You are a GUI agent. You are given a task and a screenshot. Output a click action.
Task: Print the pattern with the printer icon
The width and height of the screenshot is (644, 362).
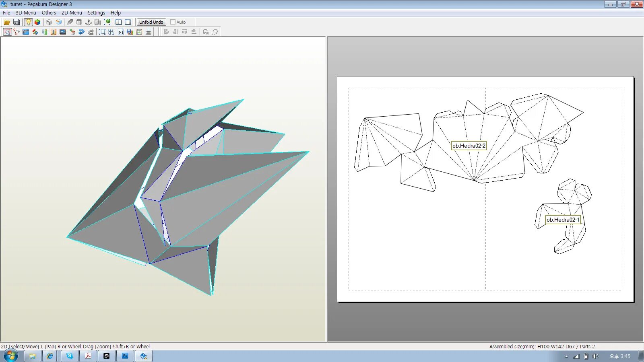click(149, 32)
